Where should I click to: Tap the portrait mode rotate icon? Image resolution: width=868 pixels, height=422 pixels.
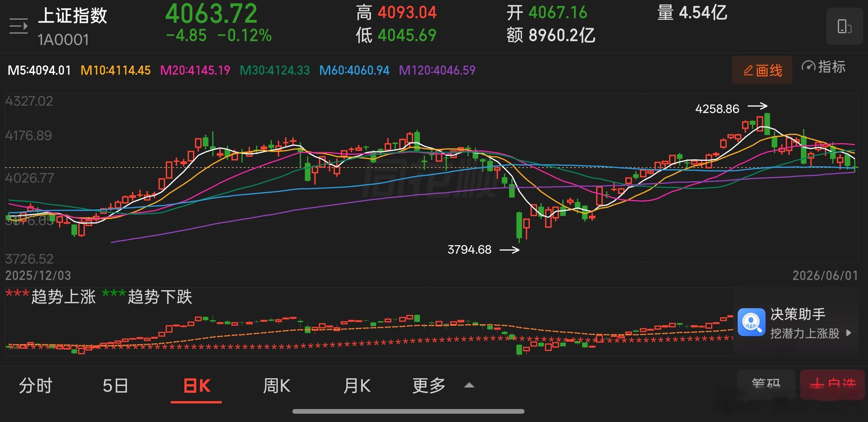tap(844, 26)
